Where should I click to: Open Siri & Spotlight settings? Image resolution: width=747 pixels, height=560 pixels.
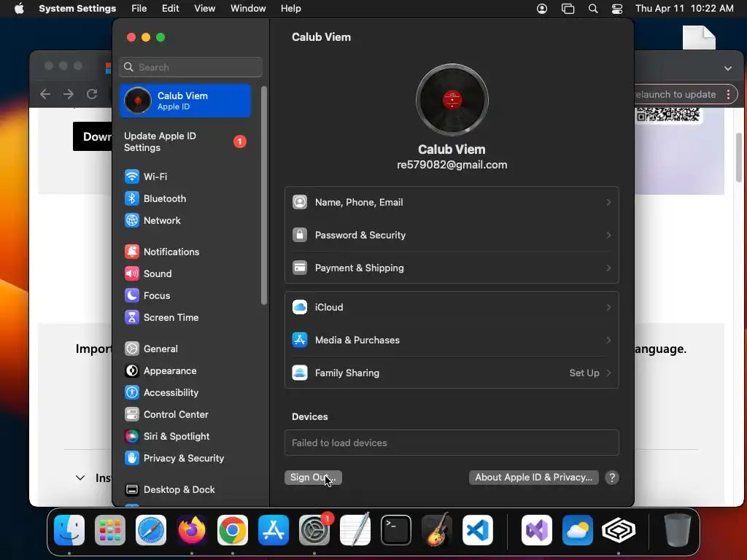(167, 437)
